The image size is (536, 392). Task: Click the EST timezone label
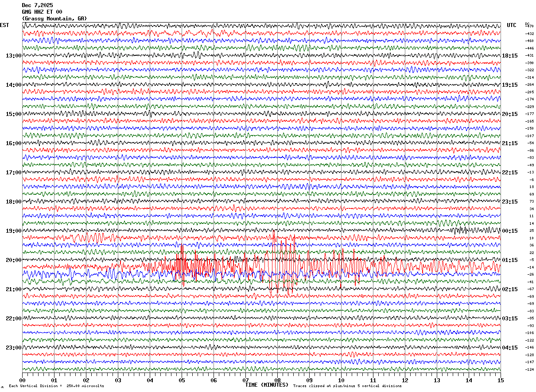coord(4,25)
